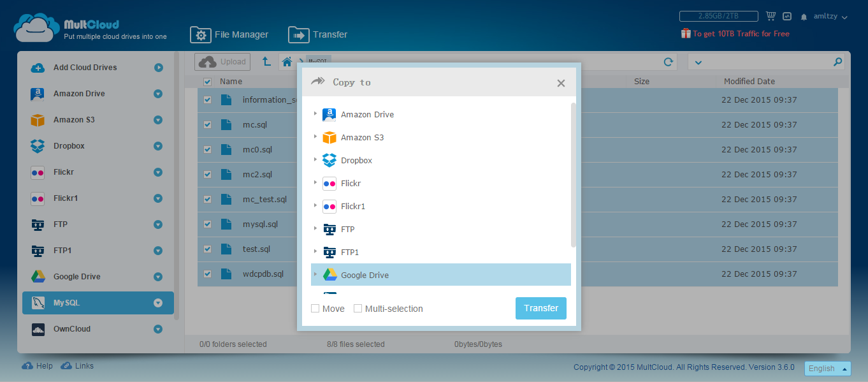Click the home icon in path bar
Viewport: 868px width, 382px height.
(287, 62)
